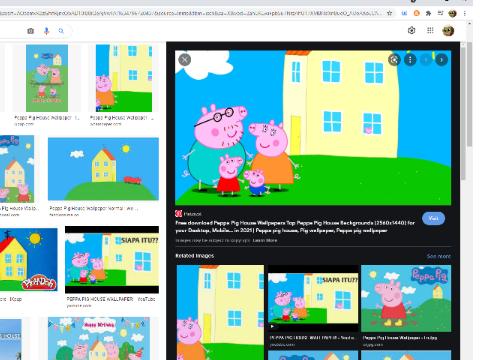The width and height of the screenshot is (480, 360).
Task: Click the preview panel's vertical scrollbar
Action: click(463, 113)
